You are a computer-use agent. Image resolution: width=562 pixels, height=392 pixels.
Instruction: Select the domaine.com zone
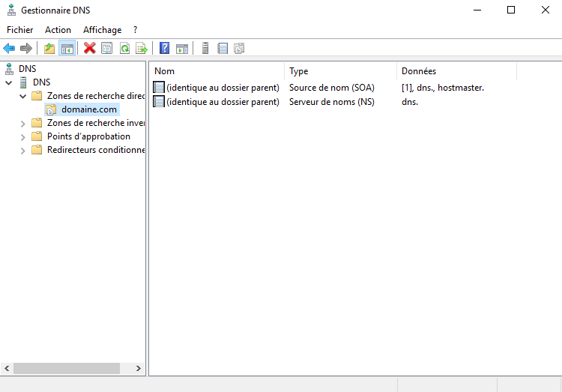pyautogui.click(x=89, y=109)
